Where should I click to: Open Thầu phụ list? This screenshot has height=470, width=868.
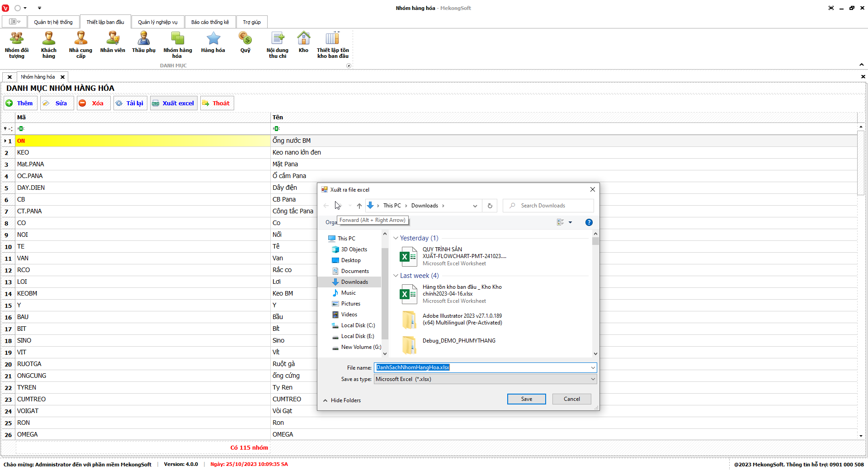coord(144,42)
